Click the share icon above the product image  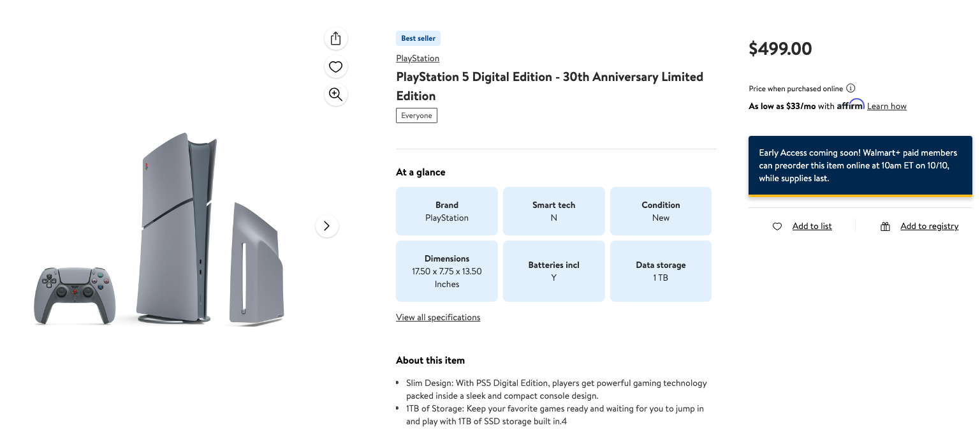point(335,38)
